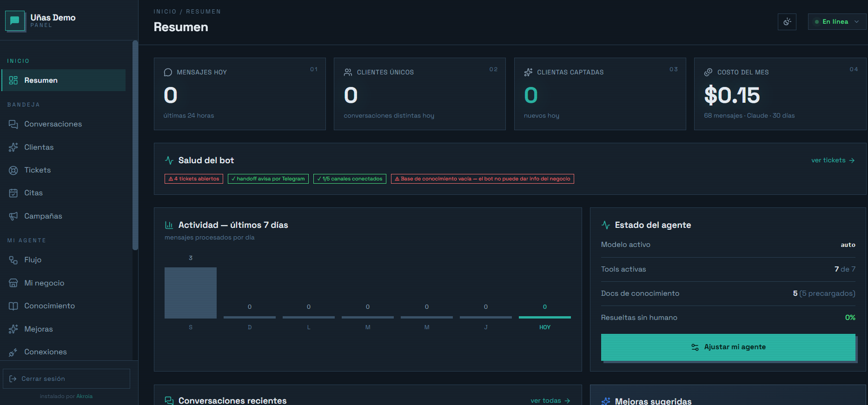The image size is (868, 405).
Task: Click the Costo del mes coin icon
Action: pyautogui.click(x=709, y=73)
